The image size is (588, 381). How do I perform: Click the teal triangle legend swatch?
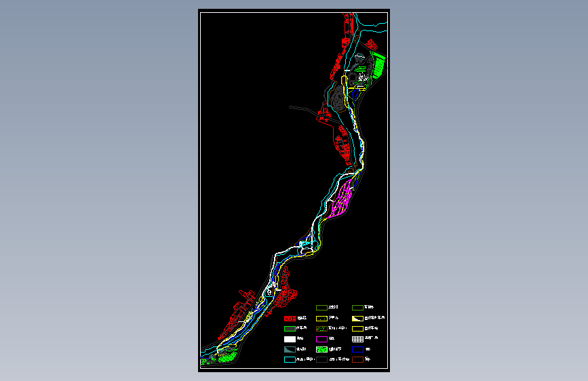click(290, 350)
